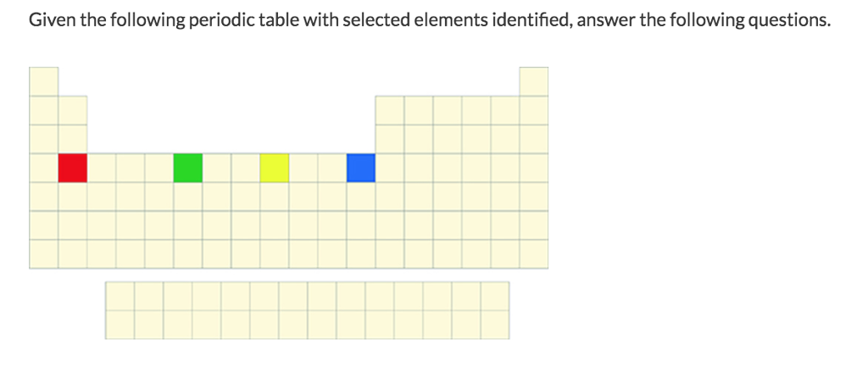Click the cell directly below helium cell

point(534,110)
